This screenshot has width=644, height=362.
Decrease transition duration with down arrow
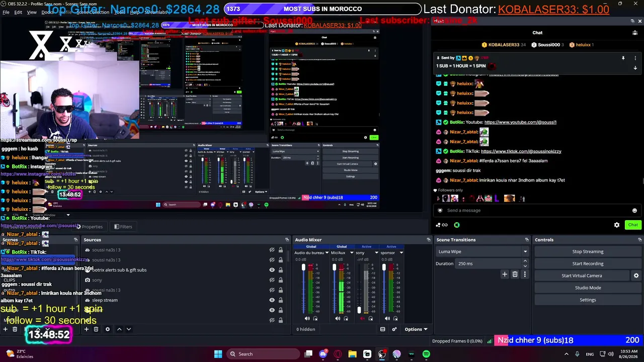tap(525, 266)
